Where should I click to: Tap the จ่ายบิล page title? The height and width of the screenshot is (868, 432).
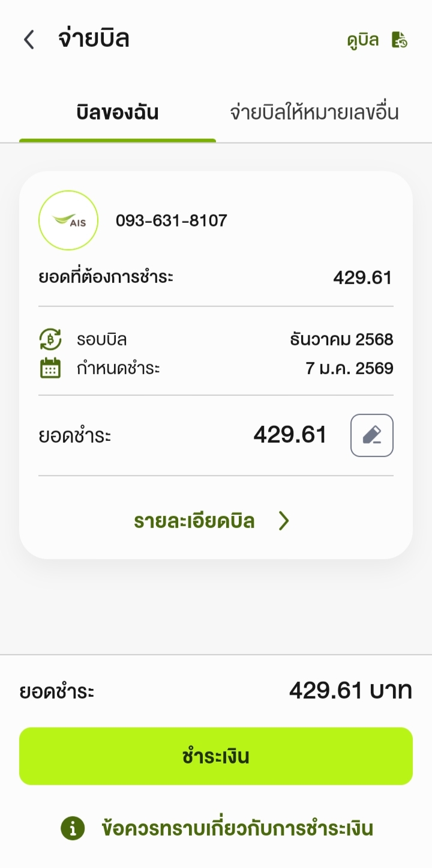click(x=94, y=39)
